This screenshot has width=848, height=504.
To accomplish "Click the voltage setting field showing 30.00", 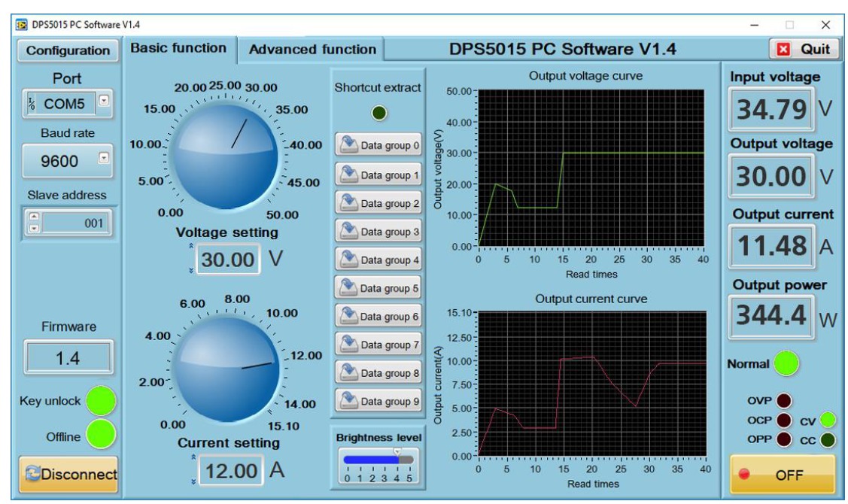I will coord(228,259).
